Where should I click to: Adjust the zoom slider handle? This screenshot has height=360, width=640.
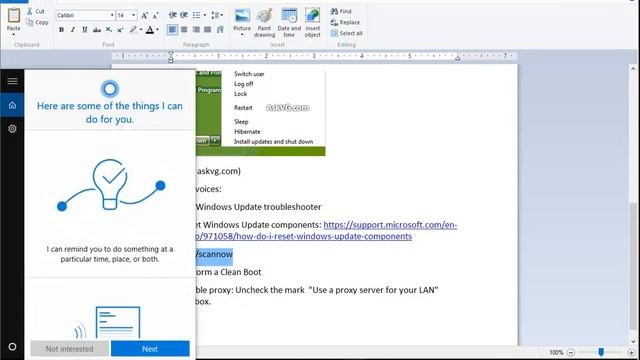601,352
